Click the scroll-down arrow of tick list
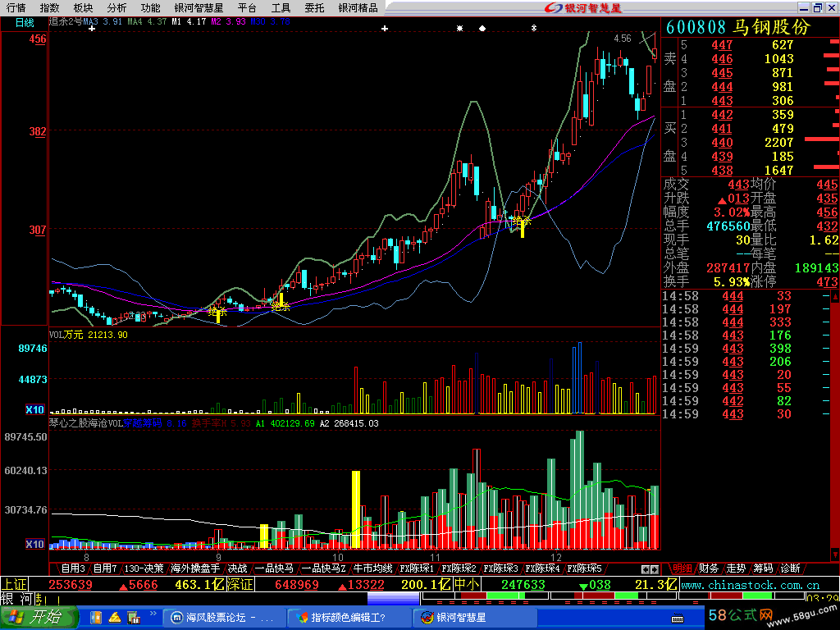Viewport: 840px width, 630px height. tap(834, 554)
